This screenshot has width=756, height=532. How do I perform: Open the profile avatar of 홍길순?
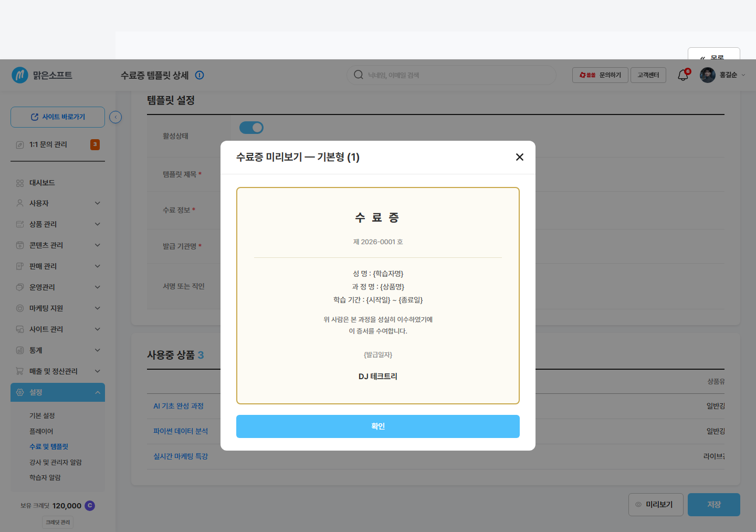tap(708, 75)
